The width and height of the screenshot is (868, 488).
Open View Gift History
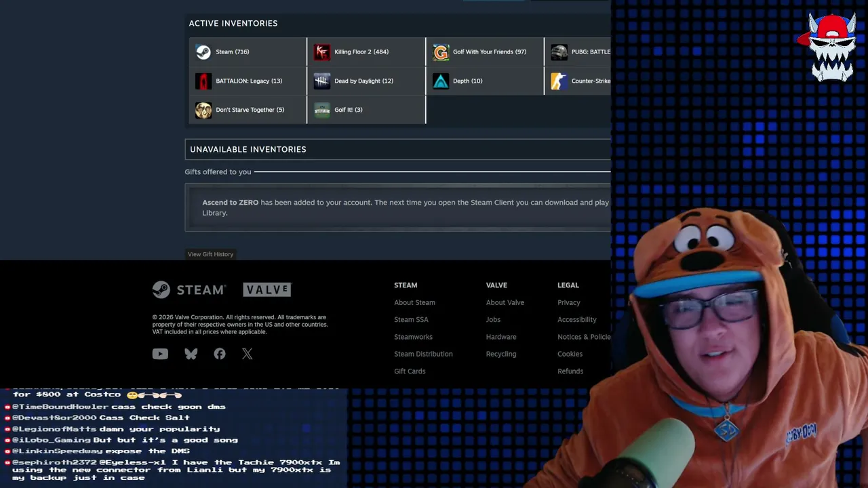[x=210, y=254]
